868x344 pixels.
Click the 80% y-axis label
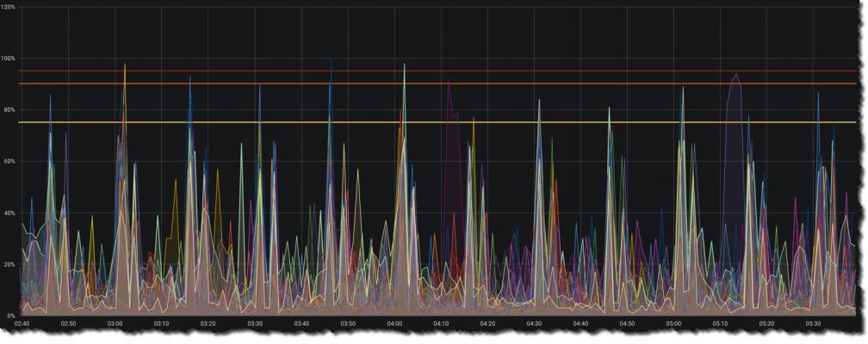(x=9, y=109)
